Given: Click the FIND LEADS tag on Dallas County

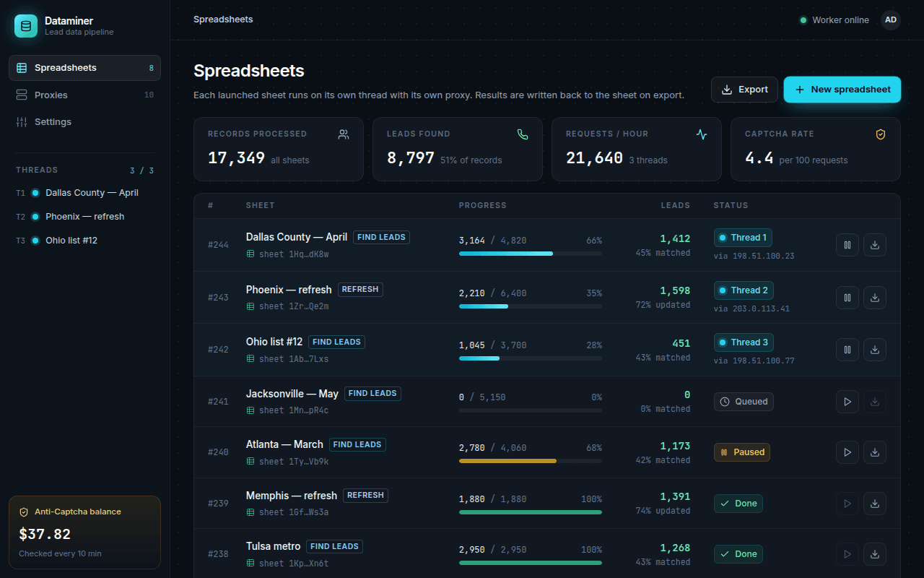Looking at the screenshot, I should tap(381, 237).
